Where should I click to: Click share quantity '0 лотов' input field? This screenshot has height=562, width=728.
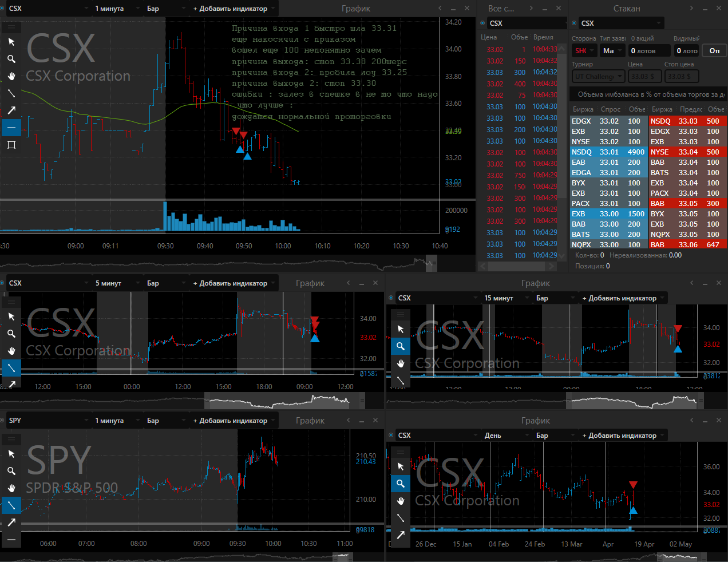point(650,51)
